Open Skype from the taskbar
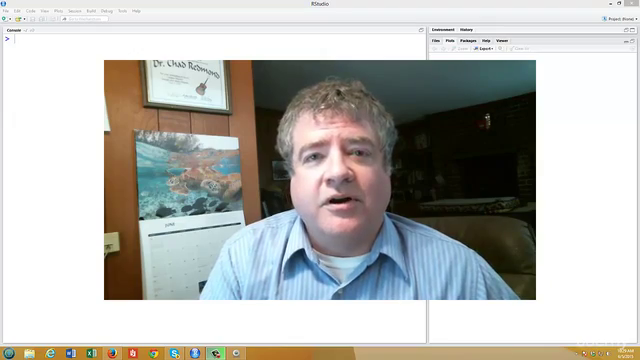This screenshot has height=360, width=640. click(x=174, y=353)
